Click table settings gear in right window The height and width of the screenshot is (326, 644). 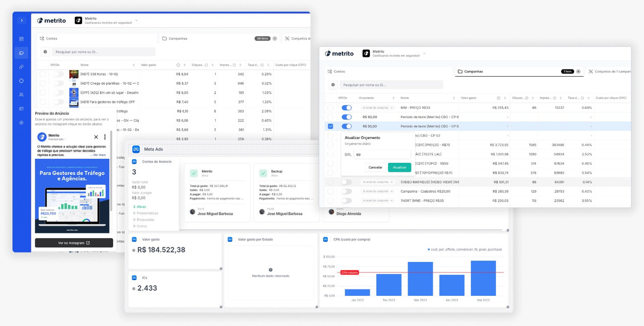point(333,85)
